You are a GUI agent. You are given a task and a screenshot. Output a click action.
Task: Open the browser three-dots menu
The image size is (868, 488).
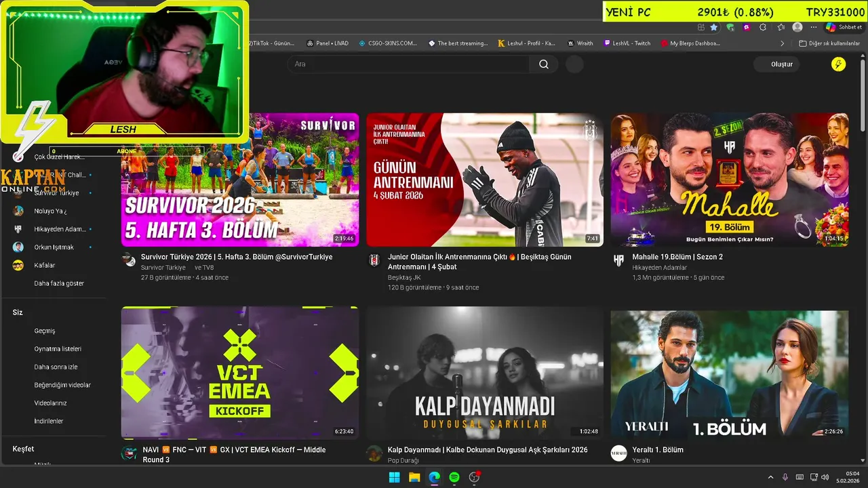pyautogui.click(x=812, y=27)
